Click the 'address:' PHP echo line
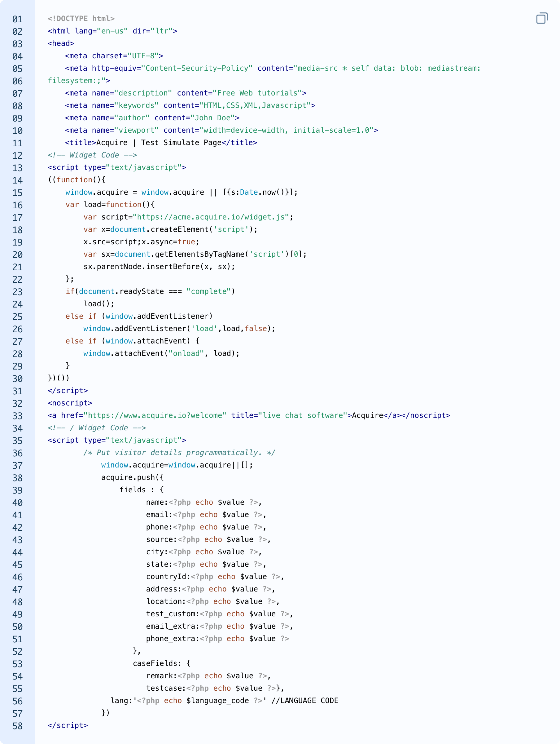This screenshot has width=560, height=744. pos(211,589)
